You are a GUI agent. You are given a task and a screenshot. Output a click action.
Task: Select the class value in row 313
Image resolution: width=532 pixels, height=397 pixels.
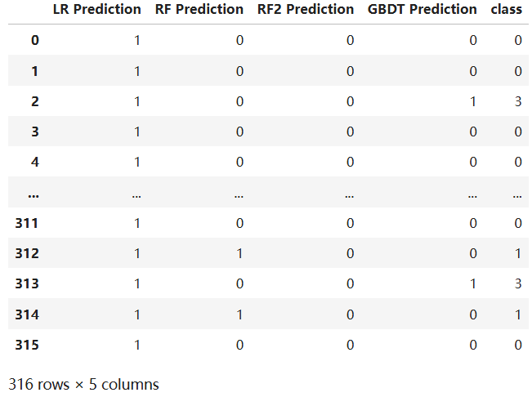point(517,283)
